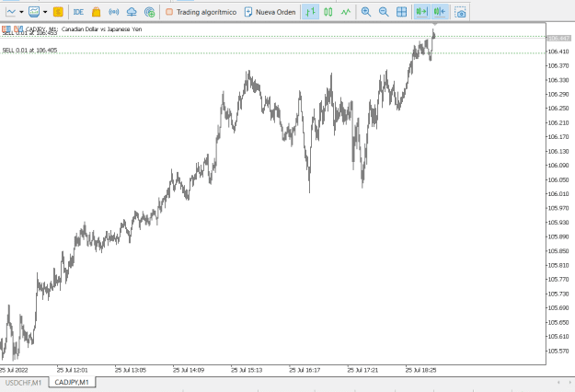Switch to candlestick chart display
The height and width of the screenshot is (392, 575).
pos(328,12)
